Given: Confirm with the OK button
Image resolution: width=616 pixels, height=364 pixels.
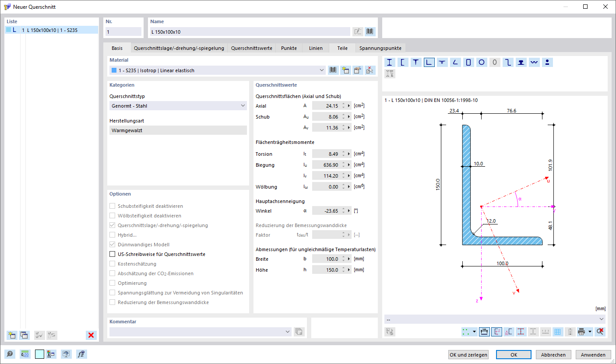Looking at the screenshot, I should pos(514,355).
